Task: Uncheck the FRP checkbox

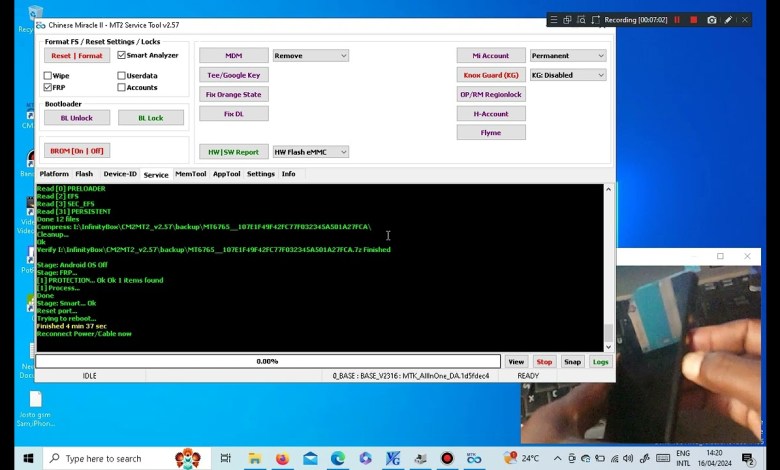Action: [x=48, y=87]
